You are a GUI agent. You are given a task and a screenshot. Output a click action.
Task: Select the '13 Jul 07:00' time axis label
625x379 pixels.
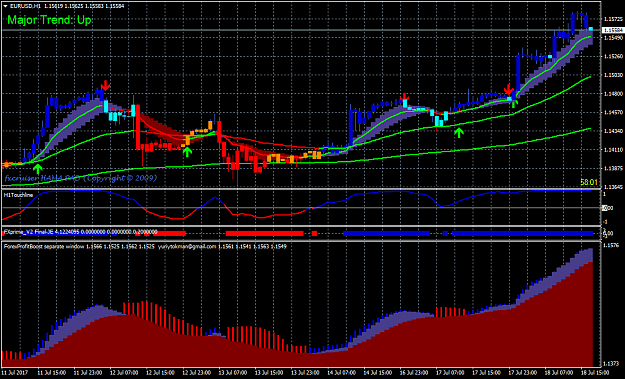pos(234,373)
